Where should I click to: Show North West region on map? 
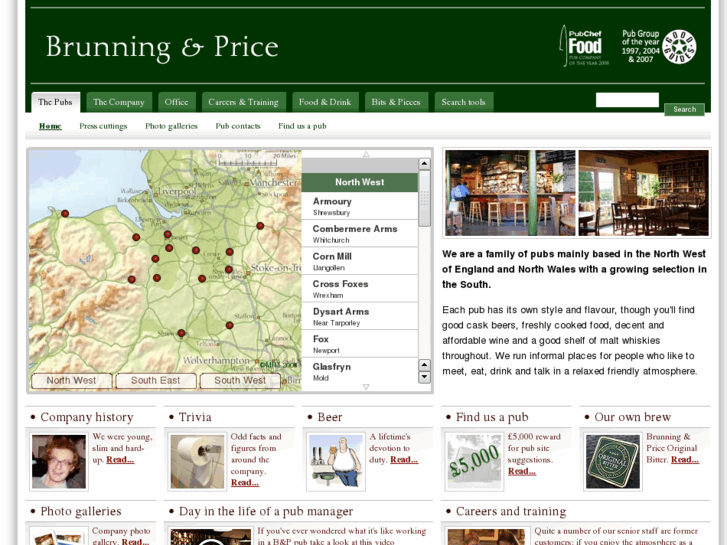(71, 380)
